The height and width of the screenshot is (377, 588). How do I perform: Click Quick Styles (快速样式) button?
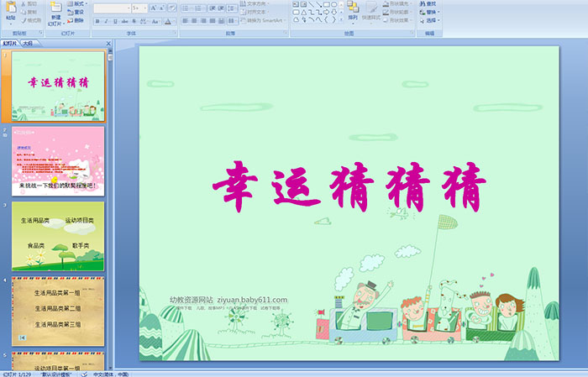[x=371, y=11]
